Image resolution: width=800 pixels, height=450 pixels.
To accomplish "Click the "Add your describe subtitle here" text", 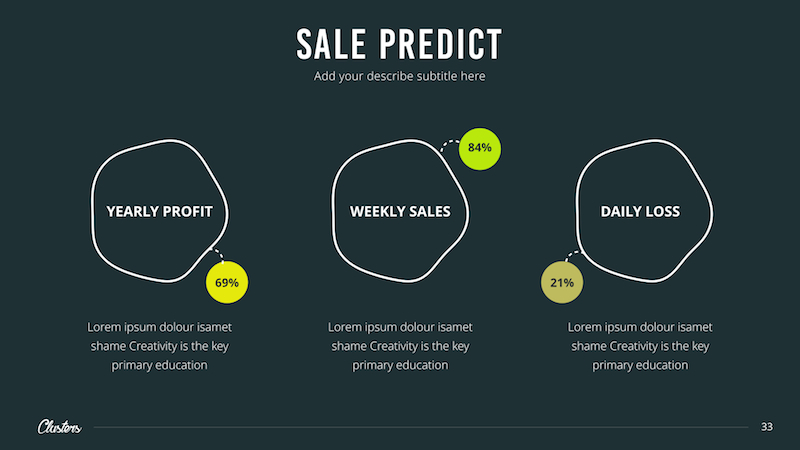I will pyautogui.click(x=399, y=76).
